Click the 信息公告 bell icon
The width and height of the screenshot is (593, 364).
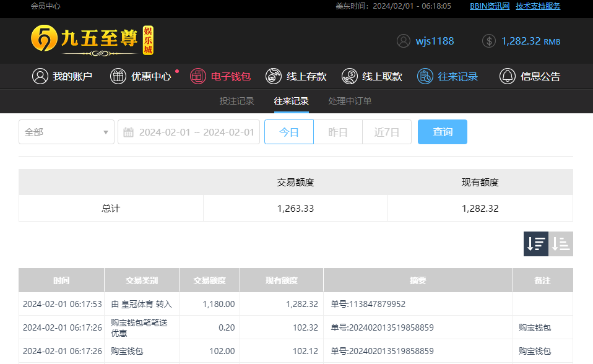(508, 76)
